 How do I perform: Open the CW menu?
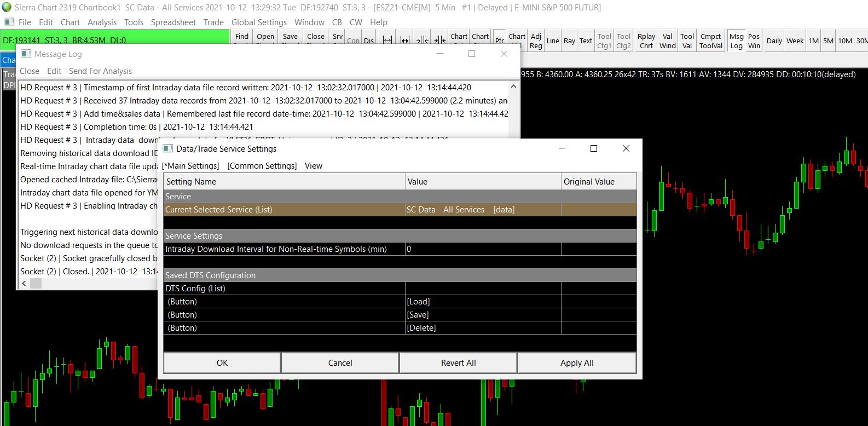coord(356,22)
